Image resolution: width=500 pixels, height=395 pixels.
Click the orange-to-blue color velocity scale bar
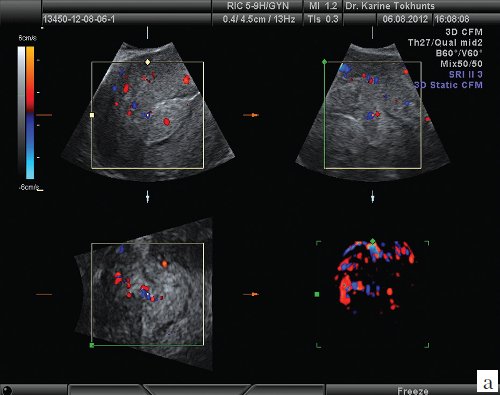pyautogui.click(x=30, y=113)
